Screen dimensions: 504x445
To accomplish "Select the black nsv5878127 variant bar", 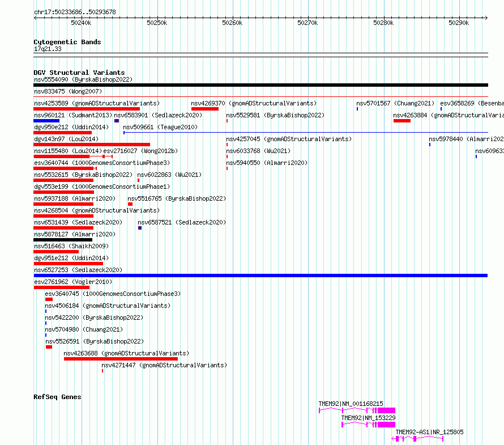I will point(63,240).
